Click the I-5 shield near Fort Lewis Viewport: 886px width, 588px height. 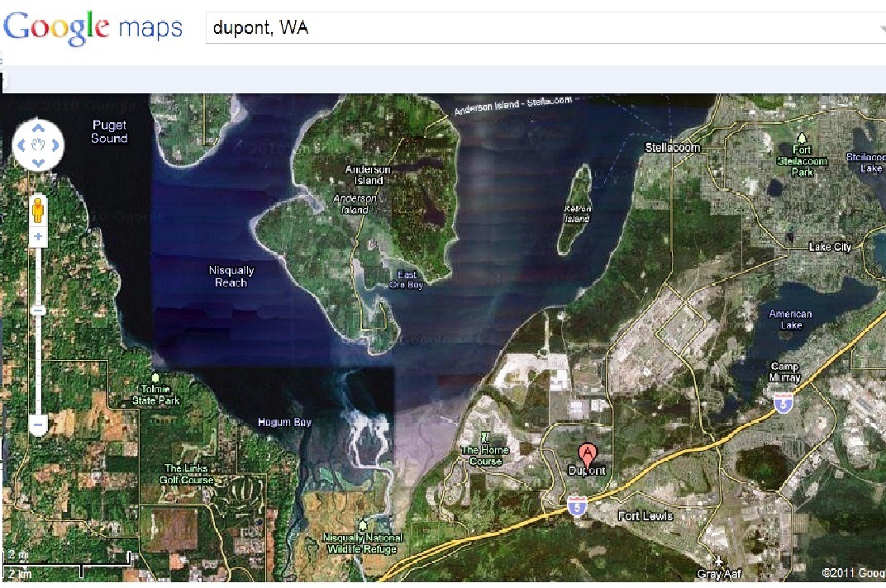click(576, 505)
